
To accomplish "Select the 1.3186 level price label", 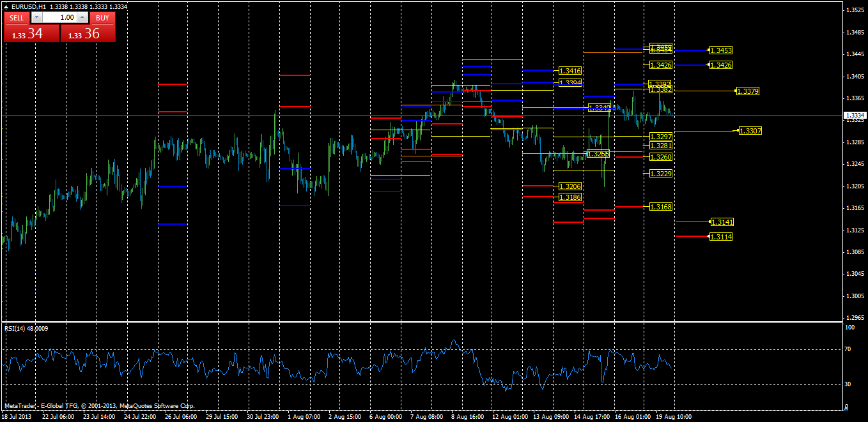I will (570, 198).
